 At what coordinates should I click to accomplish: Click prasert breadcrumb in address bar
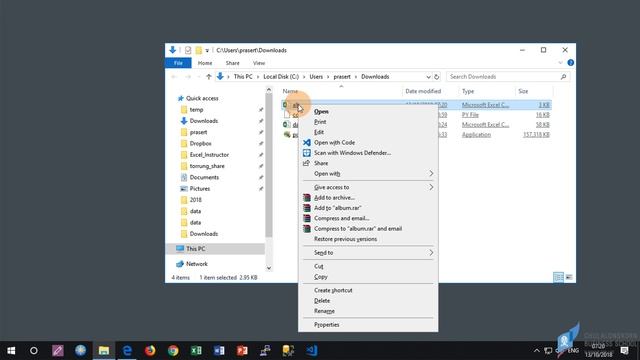(342, 77)
